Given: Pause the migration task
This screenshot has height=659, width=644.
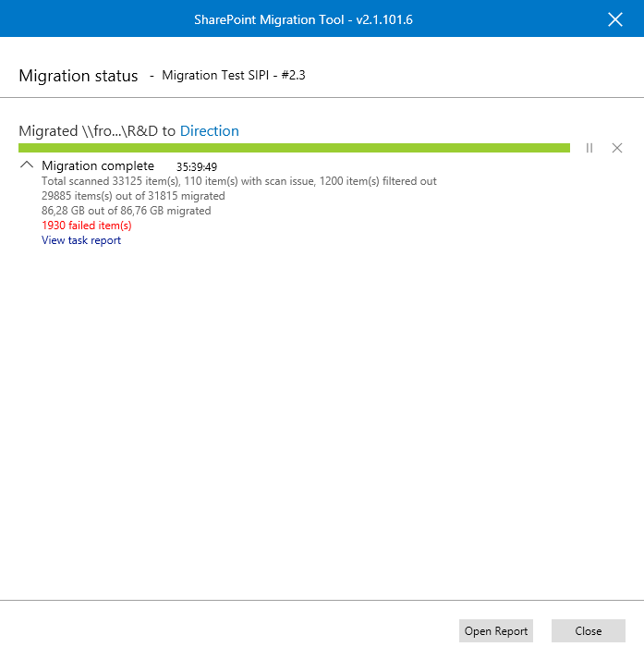Looking at the screenshot, I should click(589, 148).
